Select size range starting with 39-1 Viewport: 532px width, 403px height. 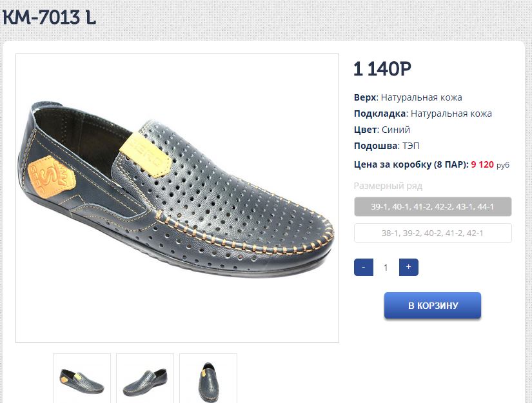(433, 207)
